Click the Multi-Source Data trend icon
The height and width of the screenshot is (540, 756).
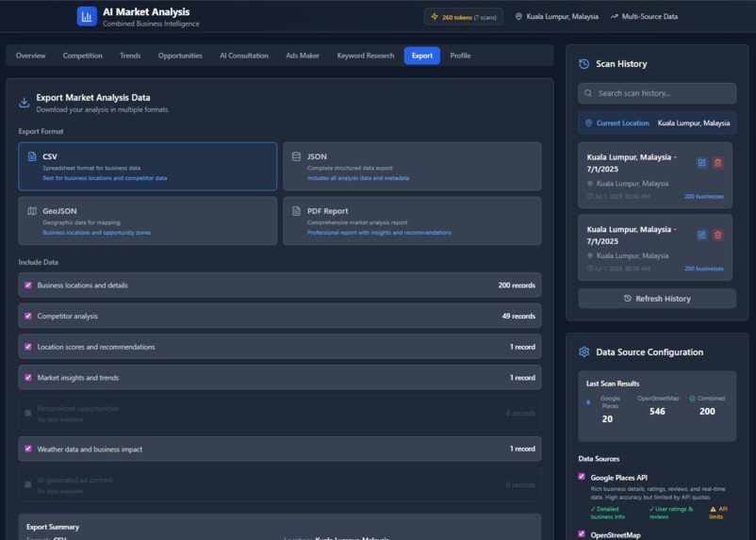(x=614, y=16)
